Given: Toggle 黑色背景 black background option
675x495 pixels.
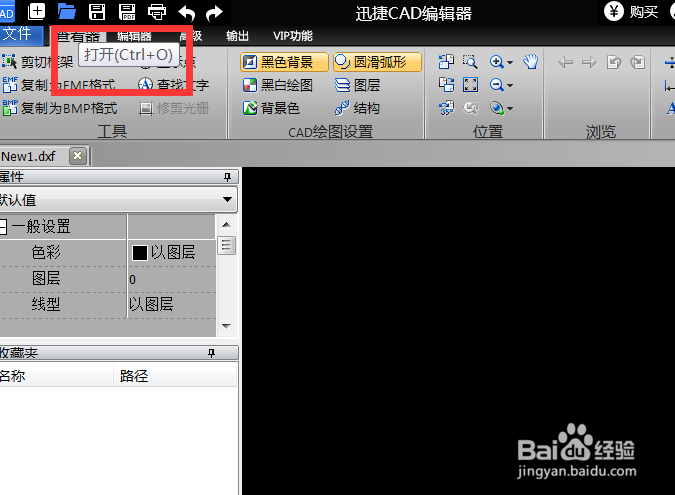Looking at the screenshot, I should [x=284, y=62].
